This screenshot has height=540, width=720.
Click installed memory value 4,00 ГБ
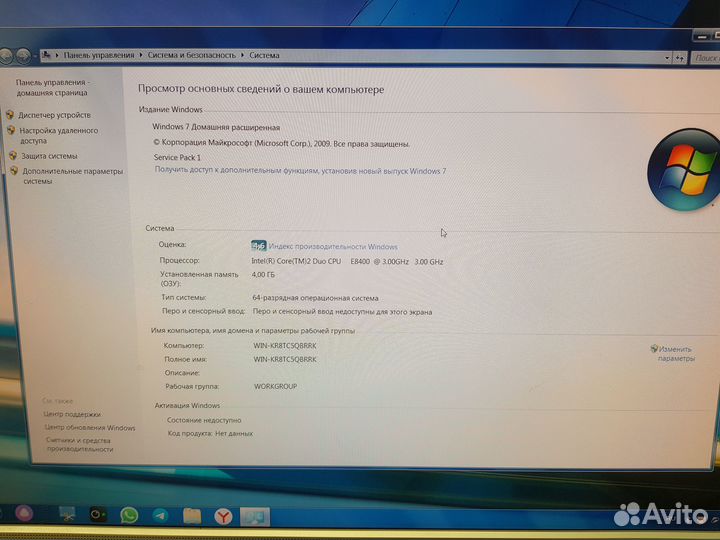click(x=264, y=275)
